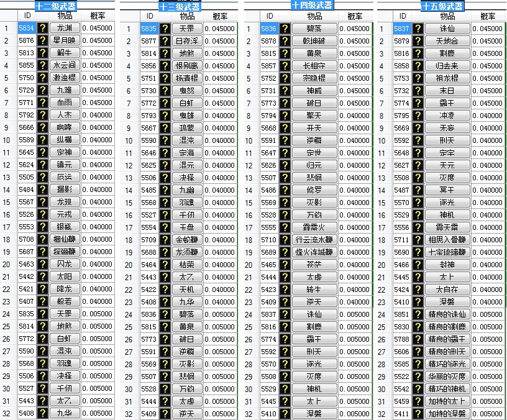Open the question mark icon beside 乾坤破
This screenshot has height=420, width=507.
click(x=285, y=41)
